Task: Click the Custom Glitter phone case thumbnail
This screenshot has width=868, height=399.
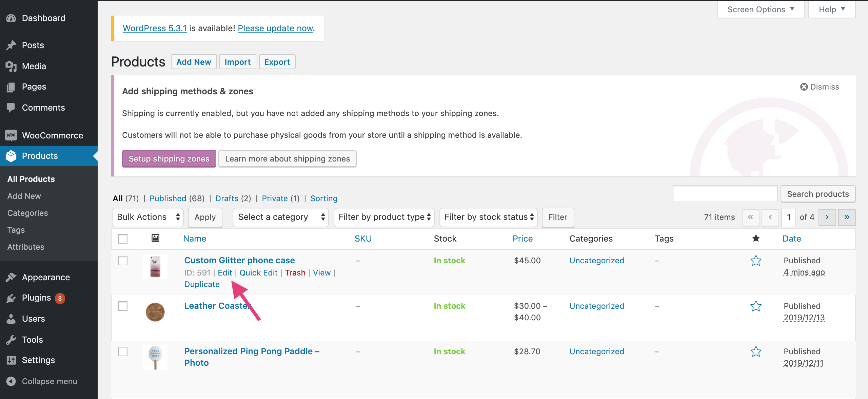Action: [155, 266]
